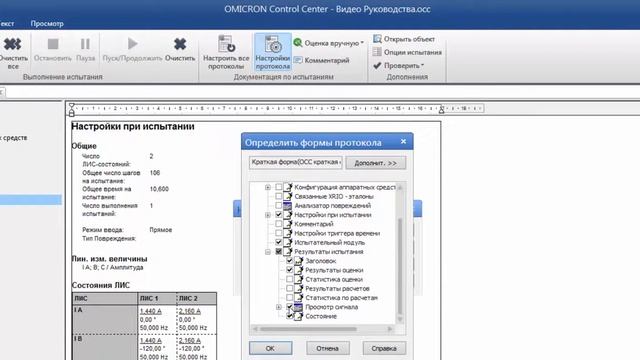
Task: Click the Состояние tree item label
Action: coord(321,316)
